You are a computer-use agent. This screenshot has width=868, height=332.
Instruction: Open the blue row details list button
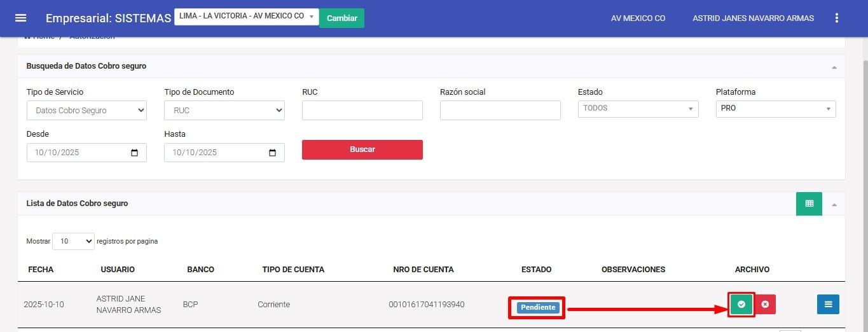pyautogui.click(x=828, y=305)
